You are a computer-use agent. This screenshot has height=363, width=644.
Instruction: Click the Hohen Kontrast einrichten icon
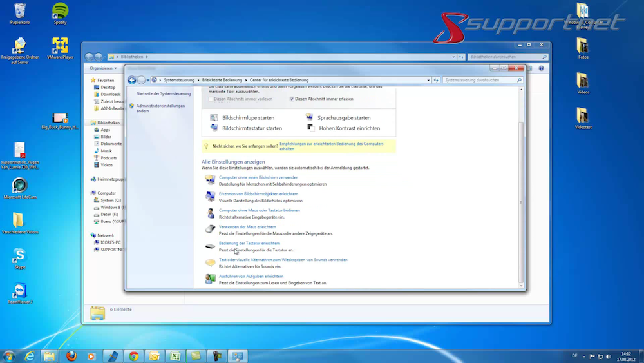[x=310, y=128]
